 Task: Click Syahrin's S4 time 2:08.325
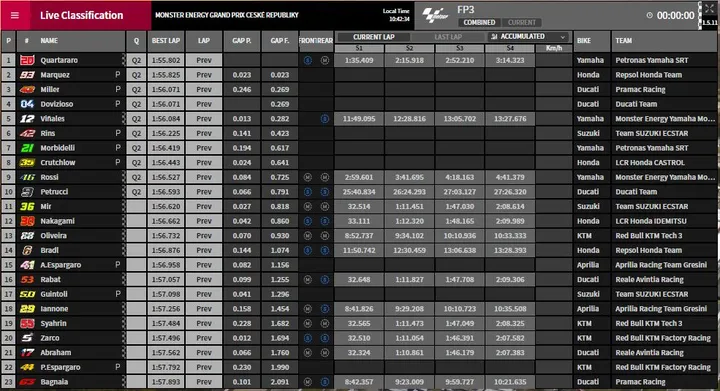(510, 324)
